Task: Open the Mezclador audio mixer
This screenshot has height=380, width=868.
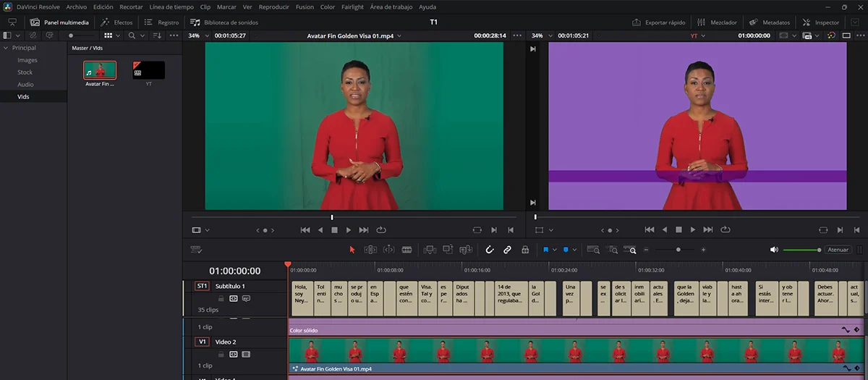Action: [x=717, y=22]
